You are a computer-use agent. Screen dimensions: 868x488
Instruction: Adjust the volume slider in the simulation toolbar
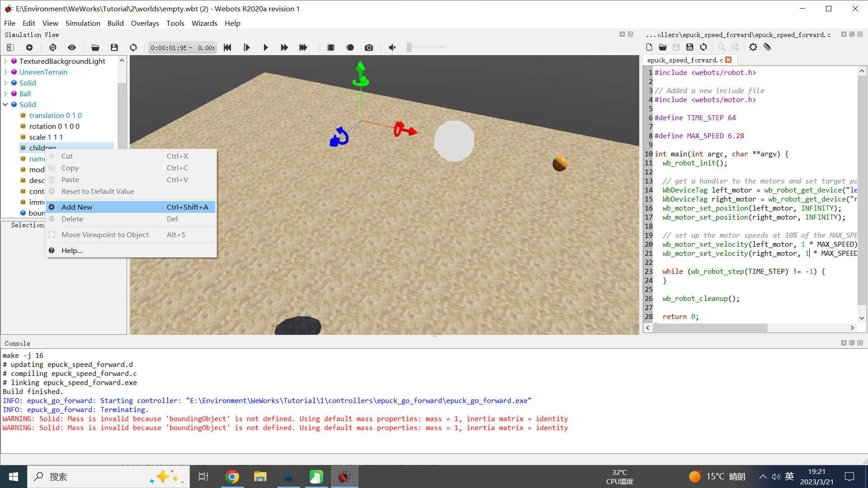point(426,47)
